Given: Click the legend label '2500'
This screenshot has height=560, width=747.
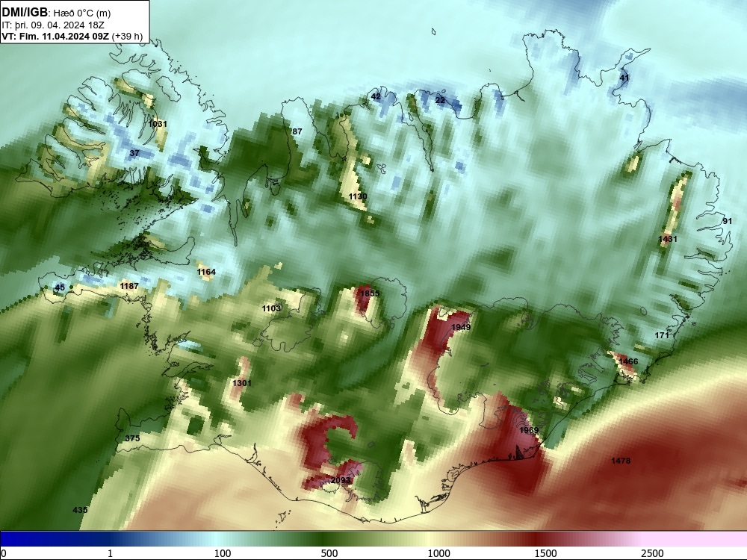Looking at the screenshot, I should pyautogui.click(x=652, y=553).
